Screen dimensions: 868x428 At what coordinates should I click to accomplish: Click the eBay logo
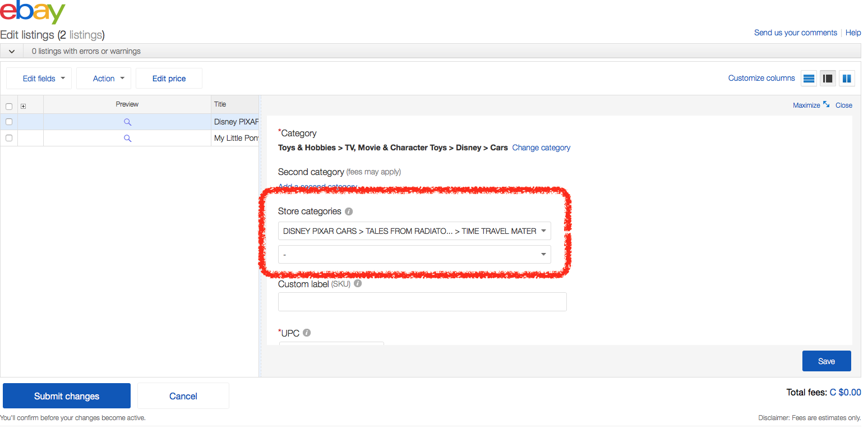(x=33, y=12)
